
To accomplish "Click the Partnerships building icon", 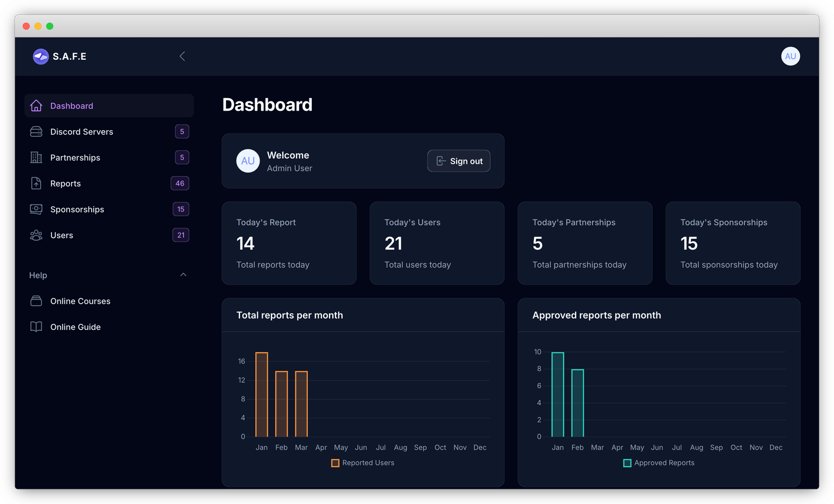I will click(x=36, y=158).
